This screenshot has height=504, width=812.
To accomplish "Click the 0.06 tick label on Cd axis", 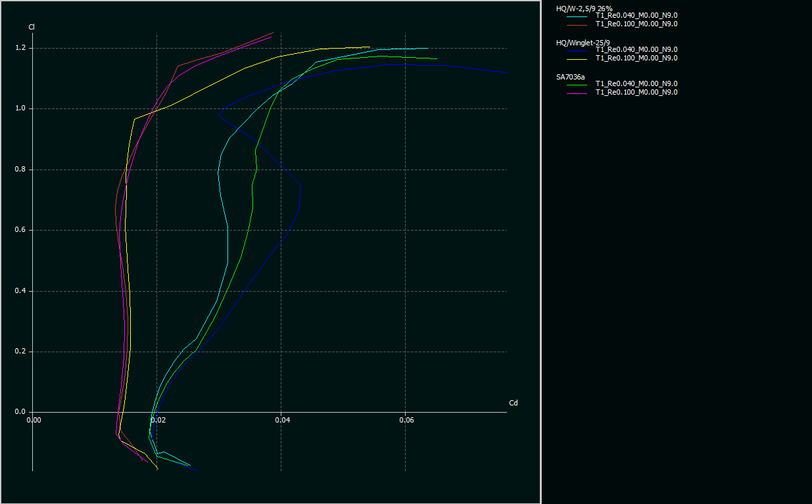I will pos(406,420).
